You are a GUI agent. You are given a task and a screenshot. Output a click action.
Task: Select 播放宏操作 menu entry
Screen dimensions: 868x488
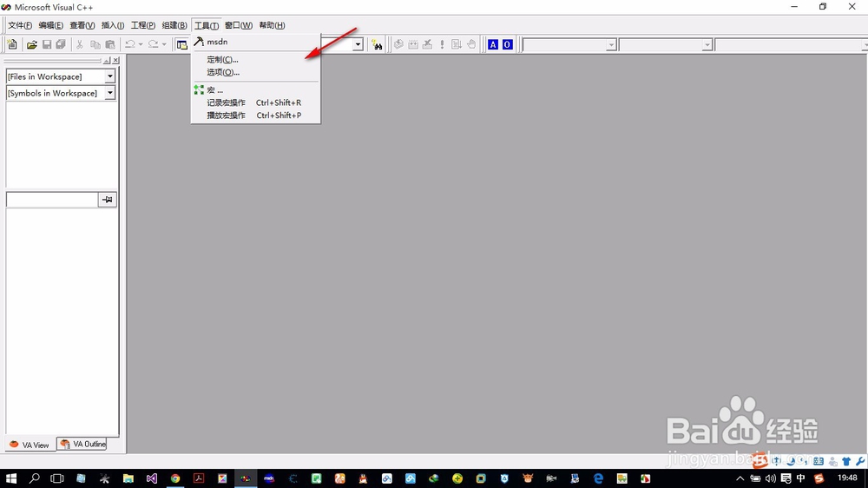256,115
